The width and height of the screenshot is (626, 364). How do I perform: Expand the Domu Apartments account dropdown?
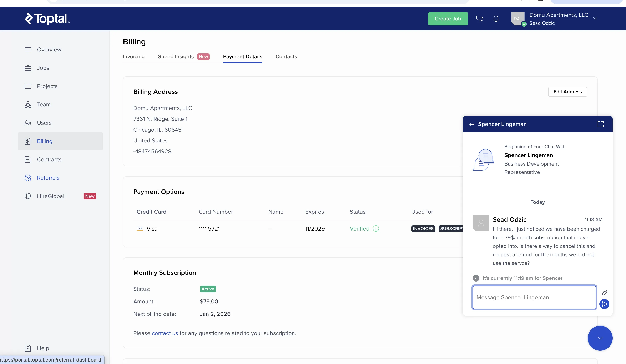point(595,19)
